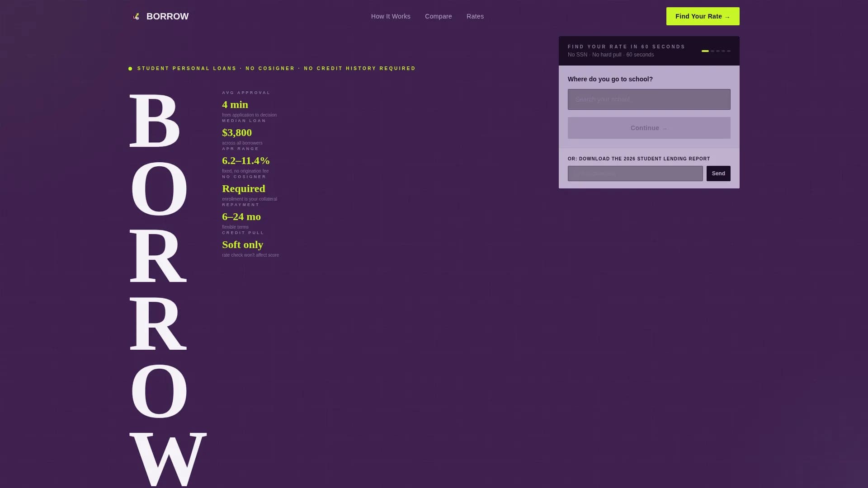Open the Rates nav item

(475, 16)
